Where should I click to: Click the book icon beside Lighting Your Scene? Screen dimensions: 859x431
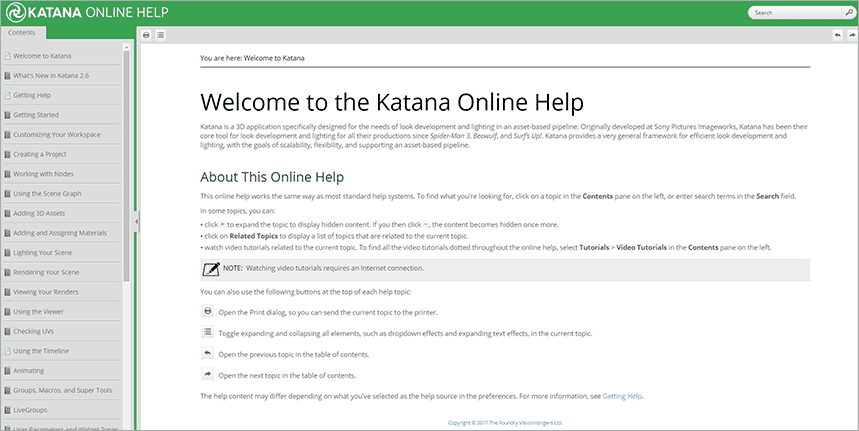(x=8, y=253)
